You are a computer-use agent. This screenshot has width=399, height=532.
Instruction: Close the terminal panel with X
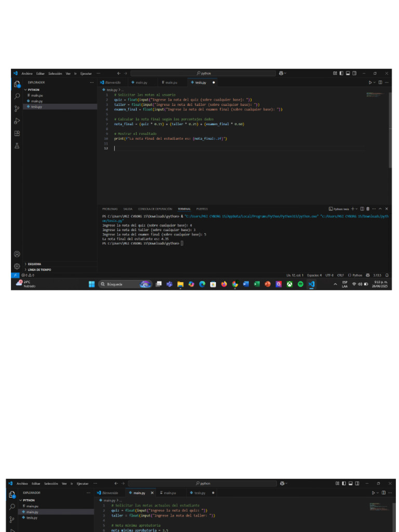[387, 209]
